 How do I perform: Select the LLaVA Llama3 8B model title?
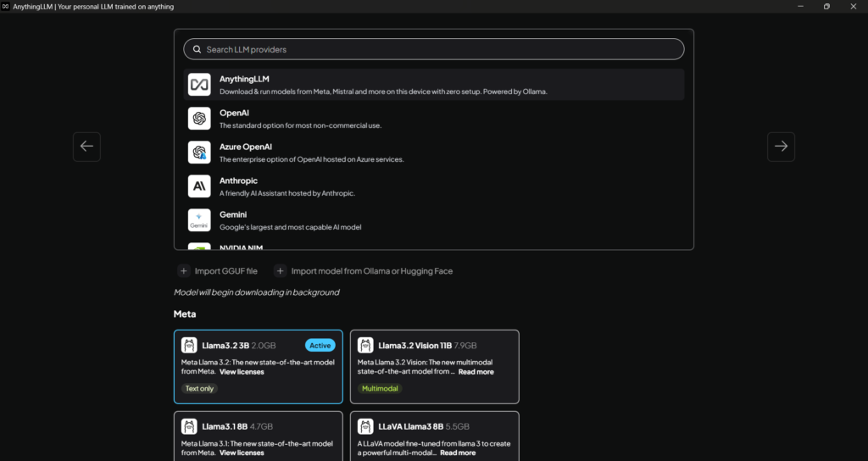411,426
